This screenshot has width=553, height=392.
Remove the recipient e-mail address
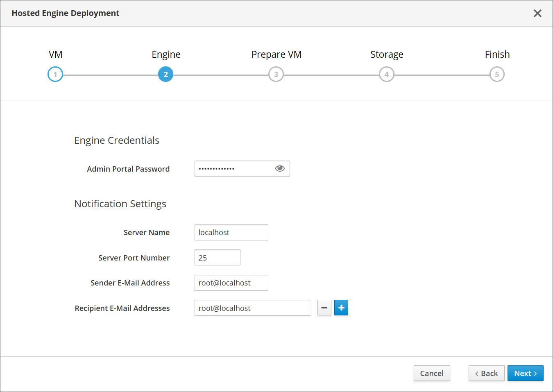point(324,308)
